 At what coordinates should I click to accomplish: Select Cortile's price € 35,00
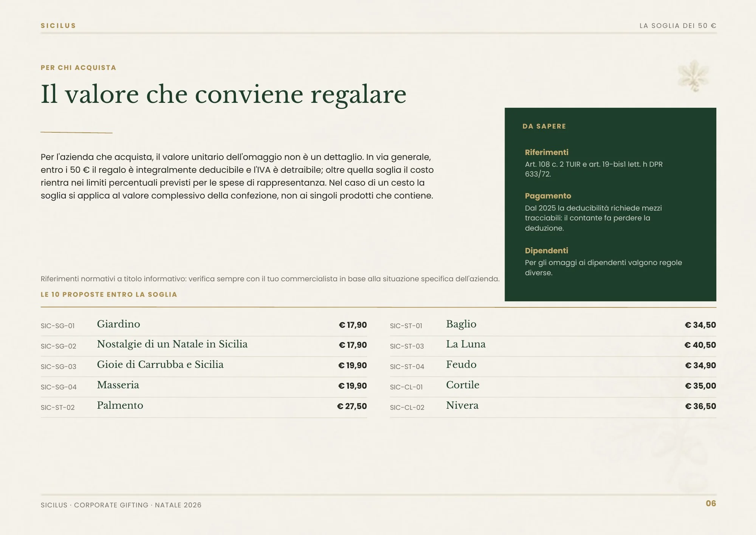[701, 386]
